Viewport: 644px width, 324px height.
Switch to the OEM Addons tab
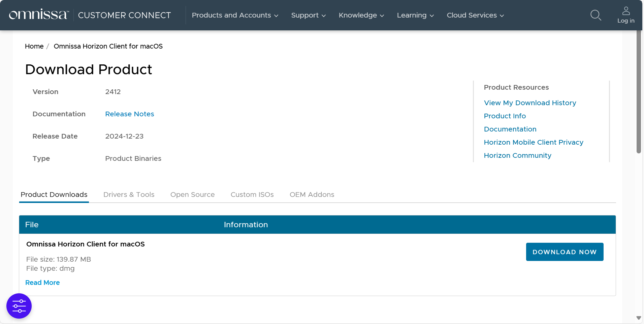pyautogui.click(x=312, y=195)
